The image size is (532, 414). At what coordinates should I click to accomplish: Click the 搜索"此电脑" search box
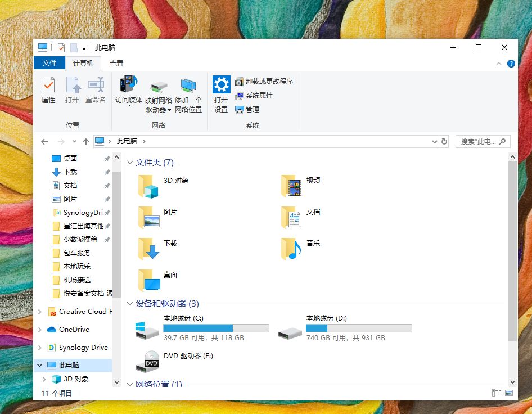click(x=483, y=142)
